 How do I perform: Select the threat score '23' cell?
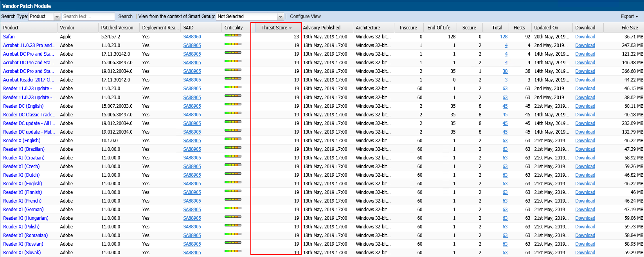[296, 37]
